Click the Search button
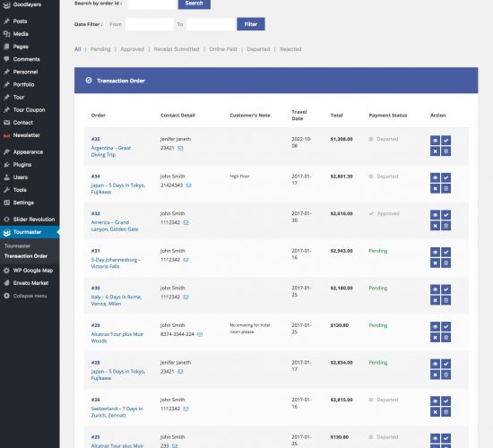 pos(195,4)
